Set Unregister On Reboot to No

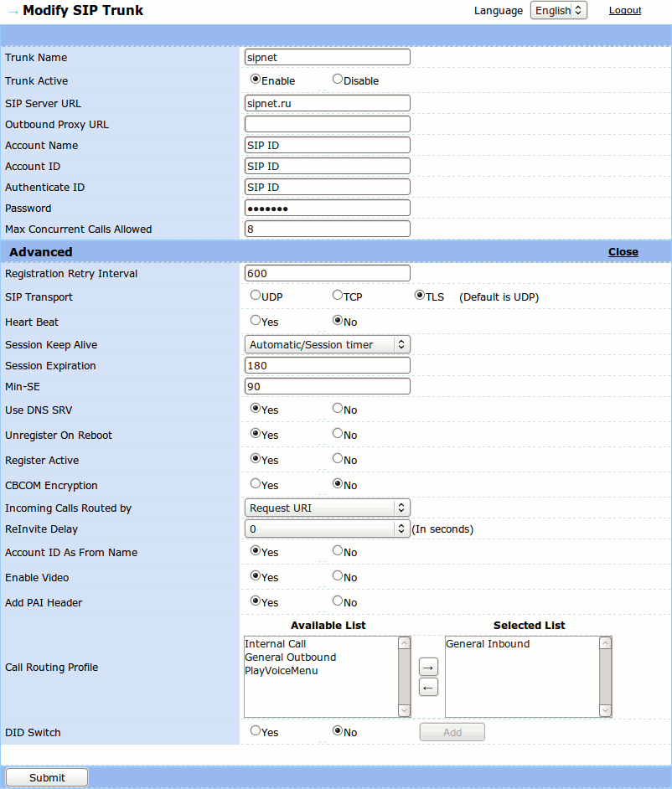coord(338,433)
